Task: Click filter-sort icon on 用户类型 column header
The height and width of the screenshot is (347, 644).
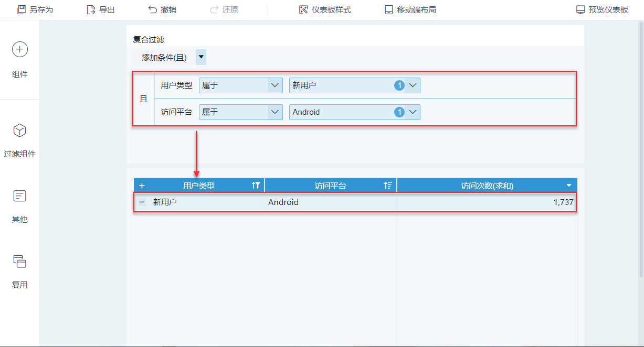Action: (x=256, y=186)
